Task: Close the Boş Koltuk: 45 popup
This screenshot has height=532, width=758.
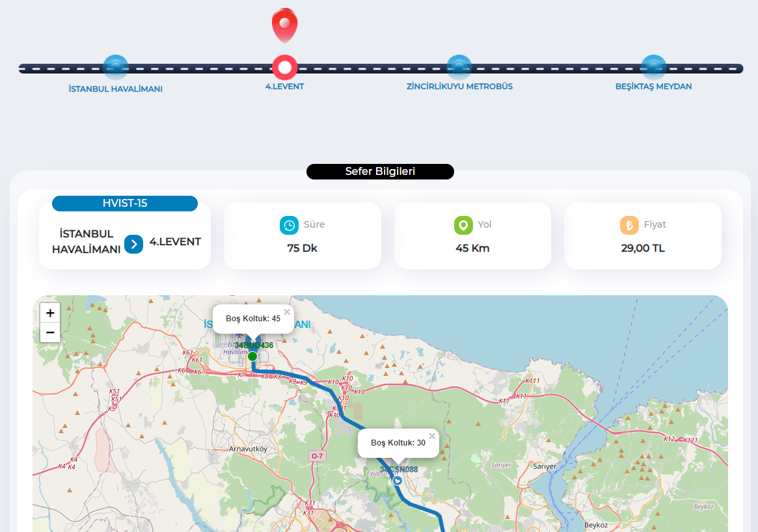Action: [287, 312]
